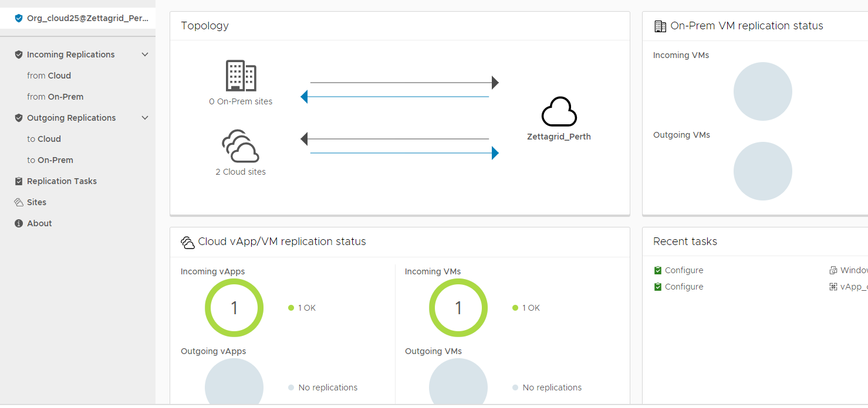Open the second Configure recent task
Image resolution: width=868 pixels, height=408 pixels.
coord(684,287)
